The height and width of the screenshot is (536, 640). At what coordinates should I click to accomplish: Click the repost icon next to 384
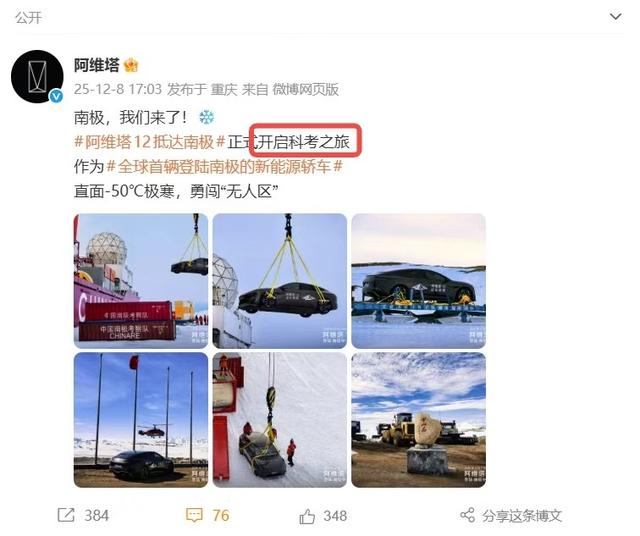(66, 515)
